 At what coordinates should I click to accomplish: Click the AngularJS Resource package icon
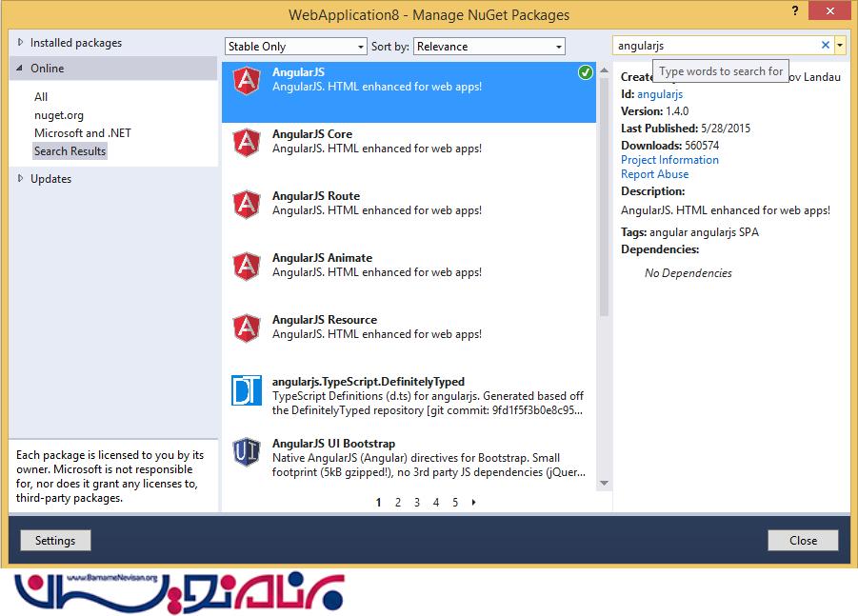click(247, 328)
